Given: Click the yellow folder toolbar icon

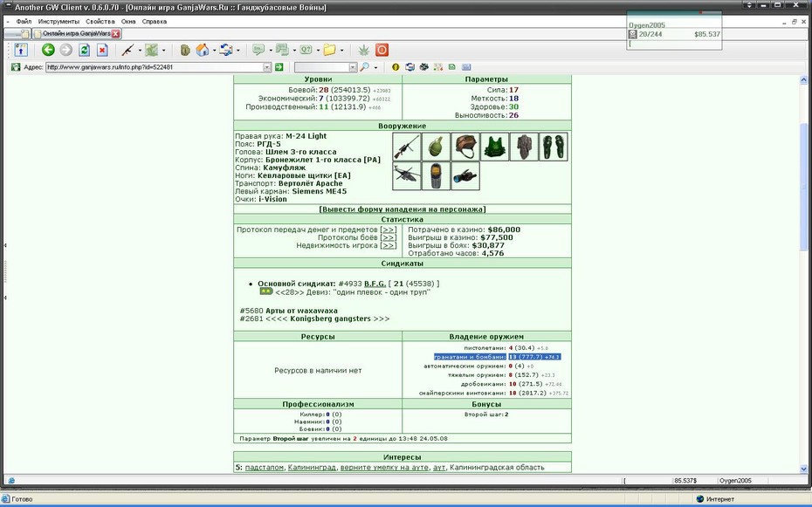Looking at the screenshot, I should click(x=329, y=51).
